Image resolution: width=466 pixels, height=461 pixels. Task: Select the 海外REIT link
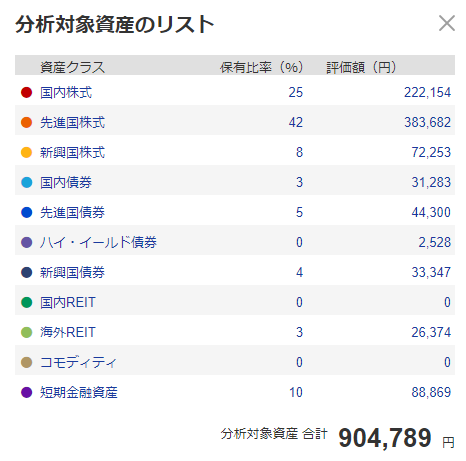[x=68, y=332]
